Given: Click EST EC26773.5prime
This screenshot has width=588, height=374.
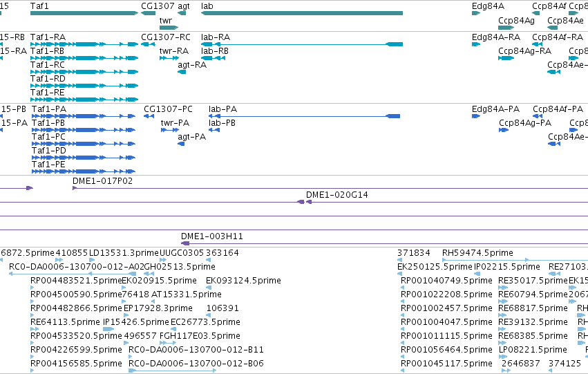Looking at the screenshot, I should tap(205, 323).
